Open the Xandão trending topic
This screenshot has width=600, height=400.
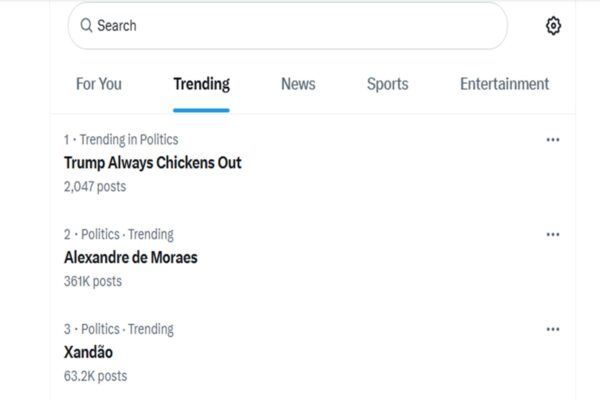88,352
